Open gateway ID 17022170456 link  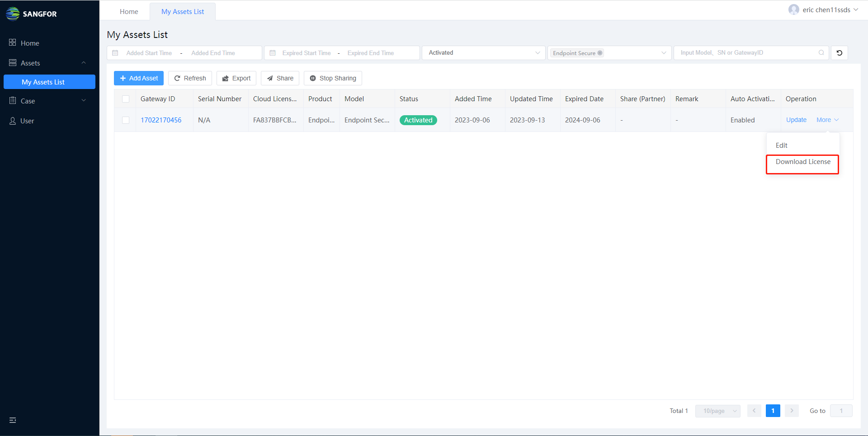tap(161, 120)
